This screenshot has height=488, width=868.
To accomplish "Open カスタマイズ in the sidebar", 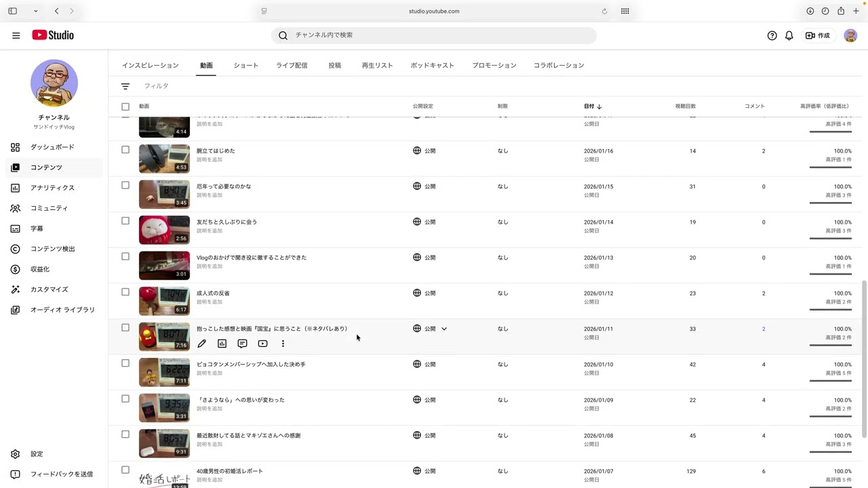I will point(54,289).
